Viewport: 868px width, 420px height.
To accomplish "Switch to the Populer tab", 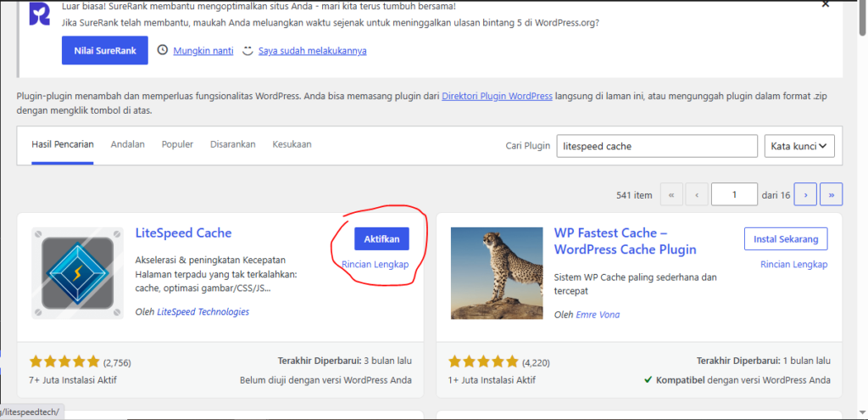I will (x=177, y=144).
